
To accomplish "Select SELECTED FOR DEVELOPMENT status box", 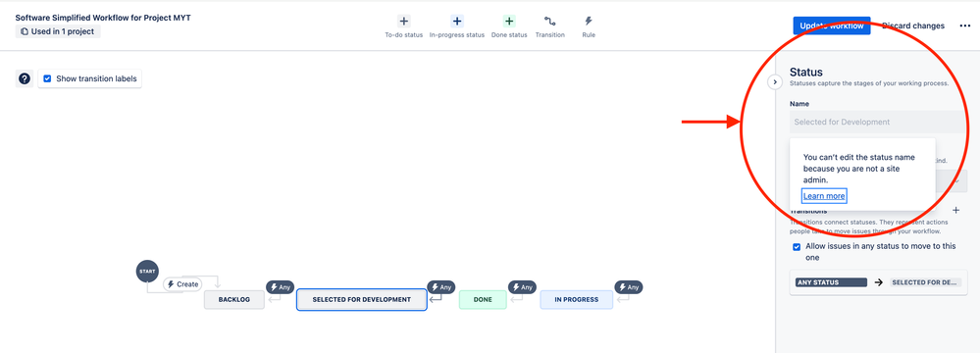I will [x=362, y=299].
